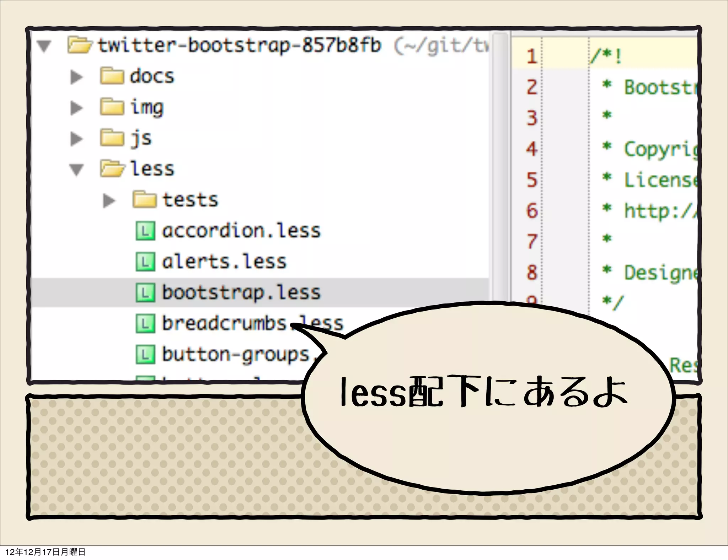Viewport: 728px width, 560px height.
Task: Expand the tests folder arrow
Action: (109, 200)
